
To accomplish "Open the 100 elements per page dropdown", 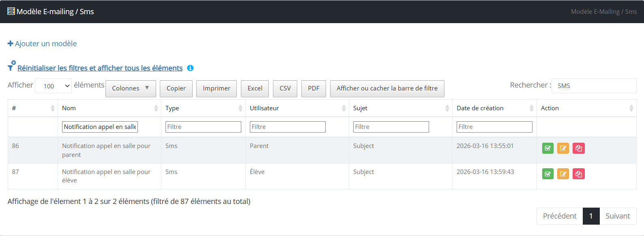I will pos(53,86).
